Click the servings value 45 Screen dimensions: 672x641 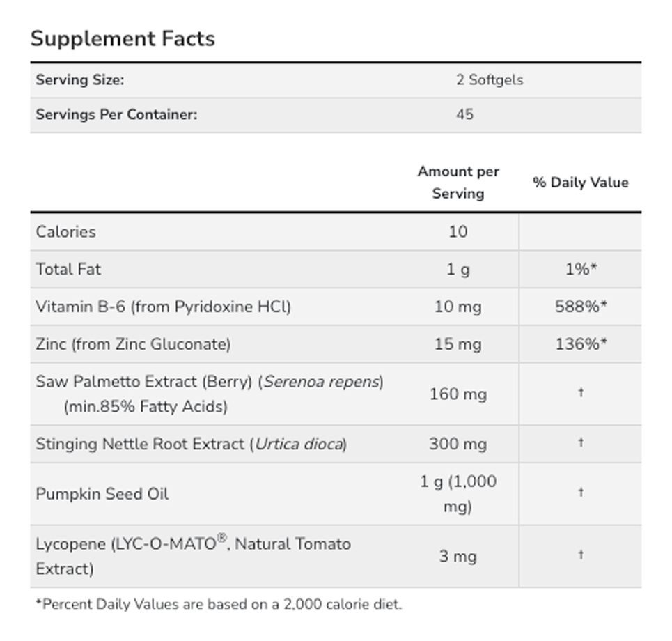[x=464, y=114]
